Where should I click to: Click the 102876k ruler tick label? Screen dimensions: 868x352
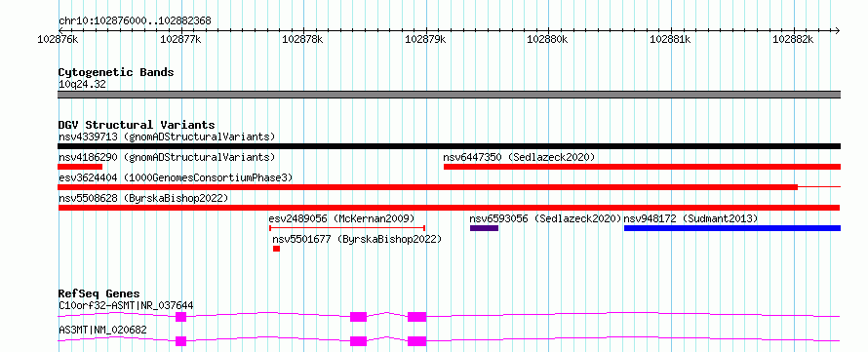[x=58, y=40]
